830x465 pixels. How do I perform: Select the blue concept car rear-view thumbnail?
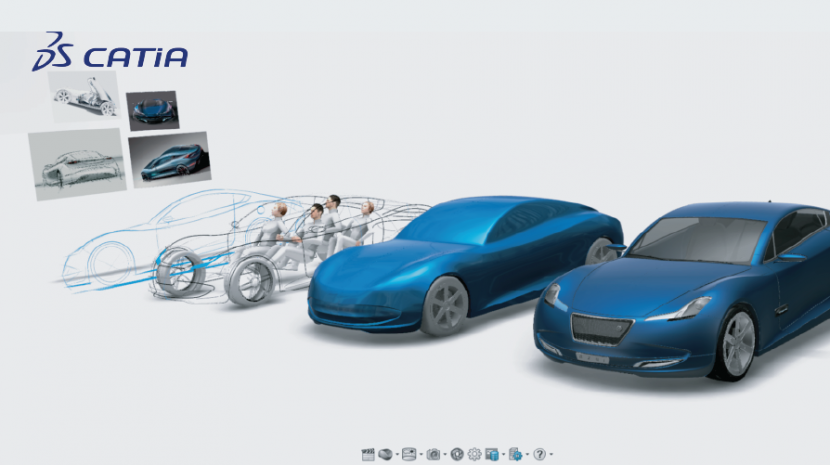tap(170, 159)
